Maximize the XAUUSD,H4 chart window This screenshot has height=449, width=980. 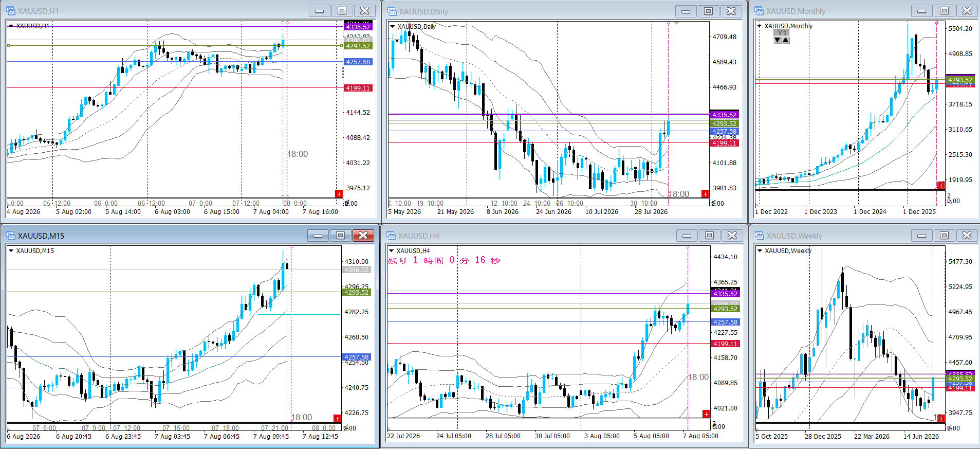click(710, 236)
